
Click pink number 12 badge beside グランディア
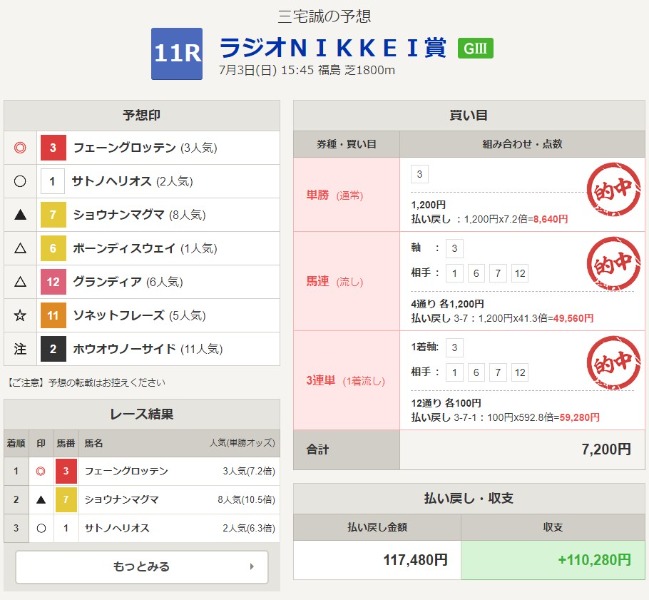[x=53, y=282]
